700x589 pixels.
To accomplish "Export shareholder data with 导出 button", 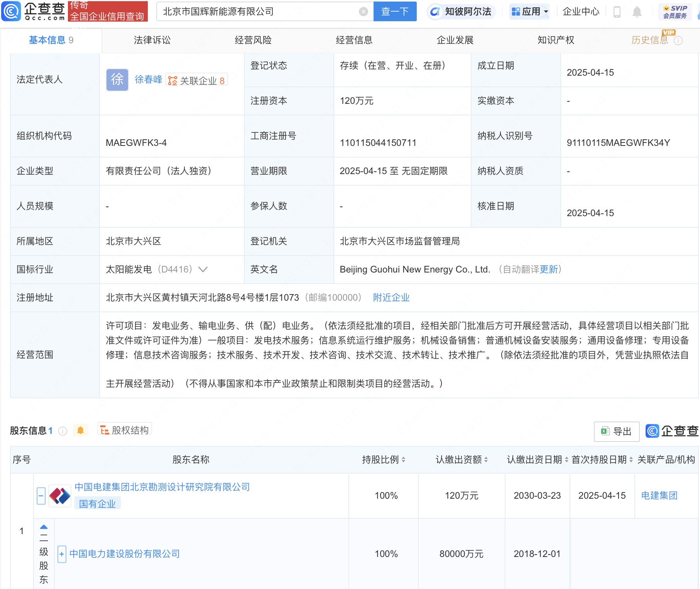I will pyautogui.click(x=616, y=431).
